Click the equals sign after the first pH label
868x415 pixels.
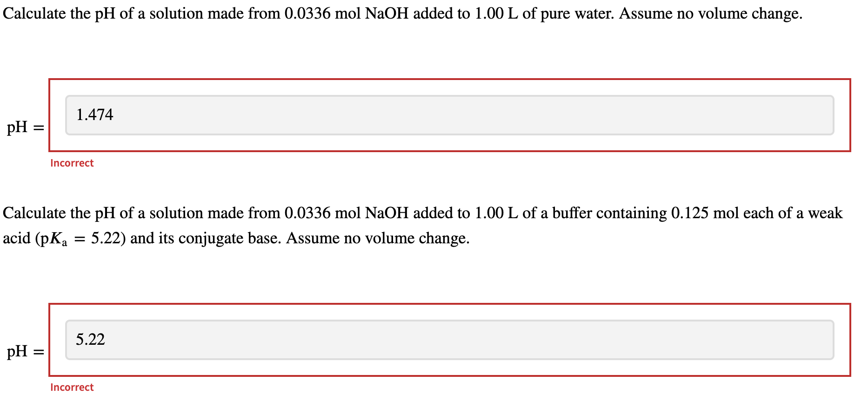tap(39, 127)
